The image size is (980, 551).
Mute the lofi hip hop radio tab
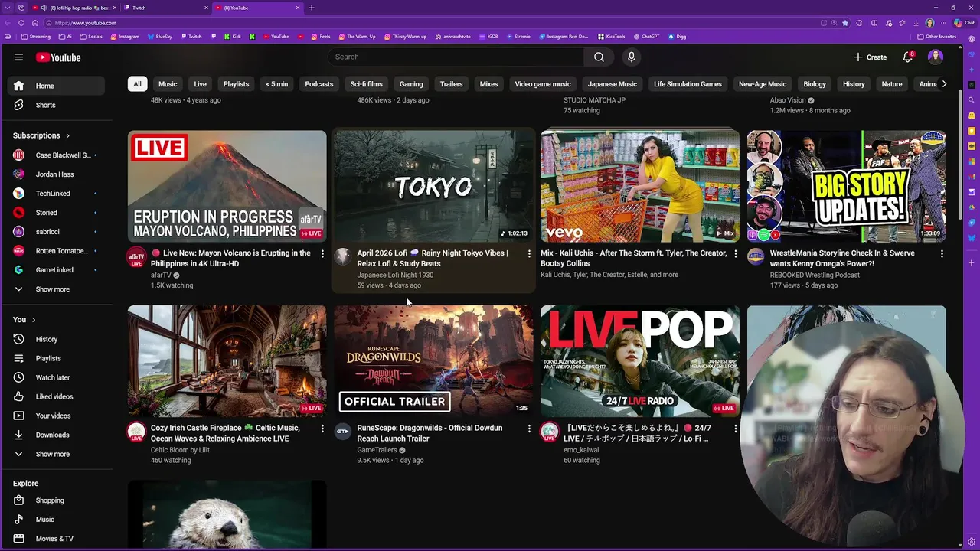pos(44,8)
